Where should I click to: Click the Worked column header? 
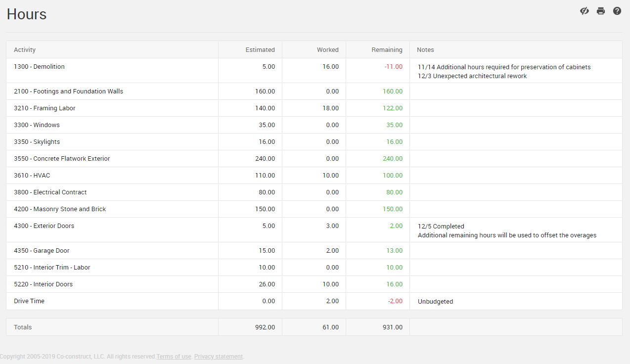(328, 49)
